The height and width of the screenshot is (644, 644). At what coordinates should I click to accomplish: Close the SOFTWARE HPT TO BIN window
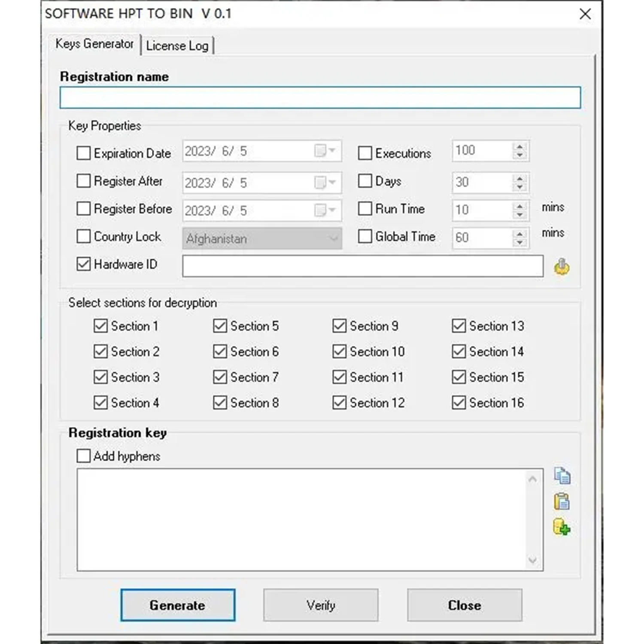point(585,14)
